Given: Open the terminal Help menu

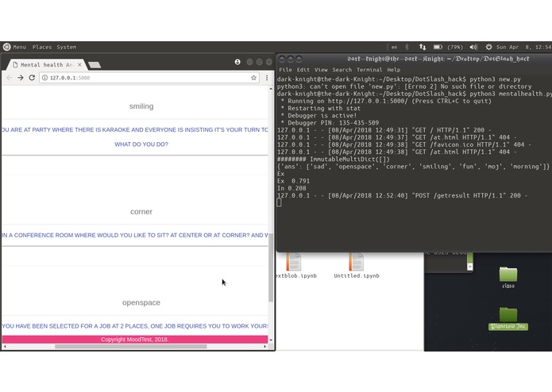Looking at the screenshot, I should click(394, 70).
